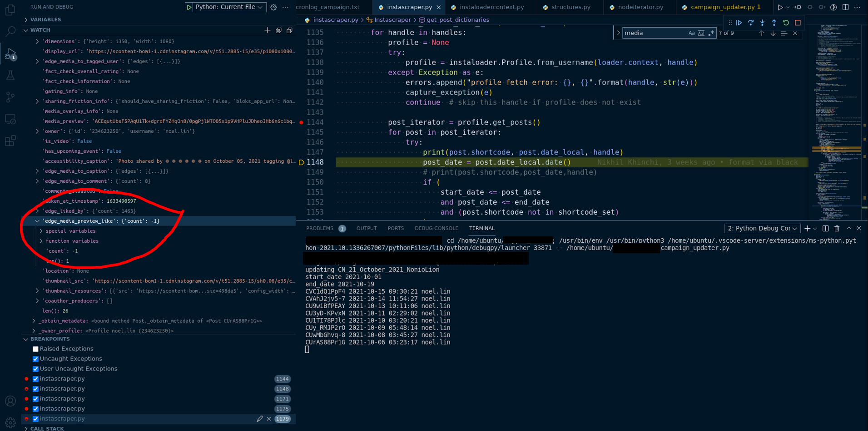Open the Python Debug Console terminal dropdown
Screen dimensions: 868x431
[x=762, y=229]
